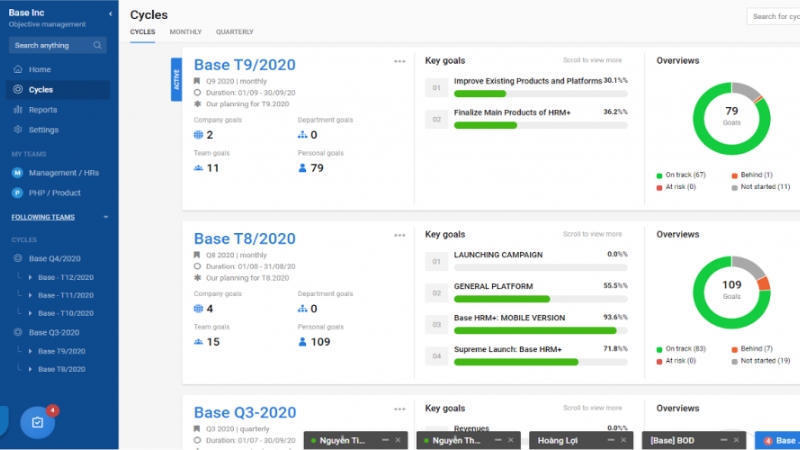
Task: Click the 109 Goals donut chart
Action: [x=732, y=292]
